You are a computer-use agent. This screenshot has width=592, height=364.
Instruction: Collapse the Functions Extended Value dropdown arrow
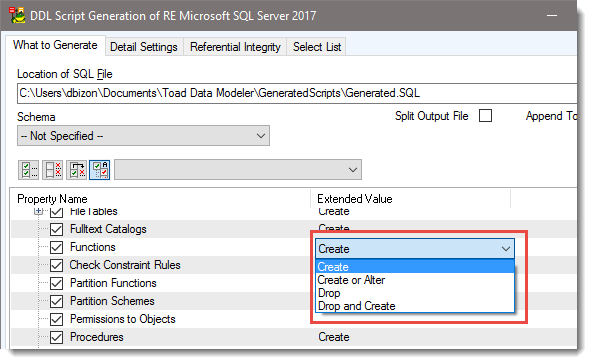pos(506,249)
